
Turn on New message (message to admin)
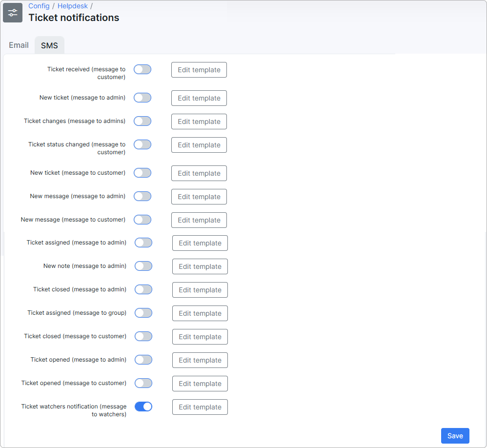click(x=142, y=196)
